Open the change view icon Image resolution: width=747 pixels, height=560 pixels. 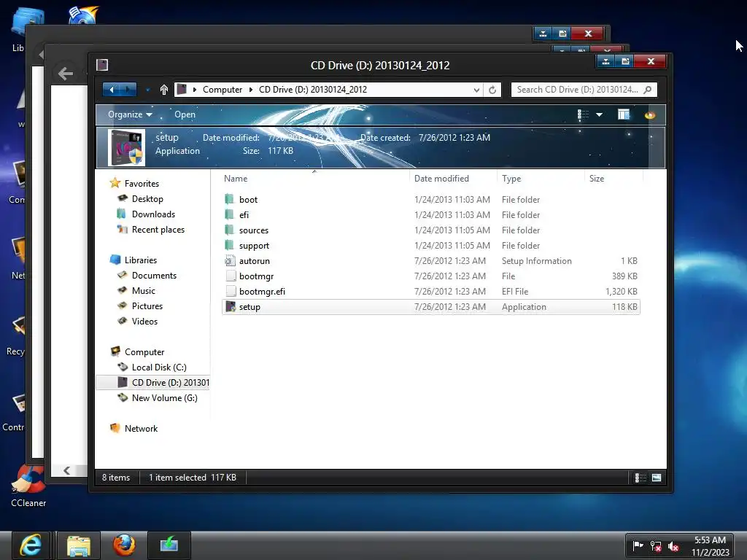[x=583, y=114]
